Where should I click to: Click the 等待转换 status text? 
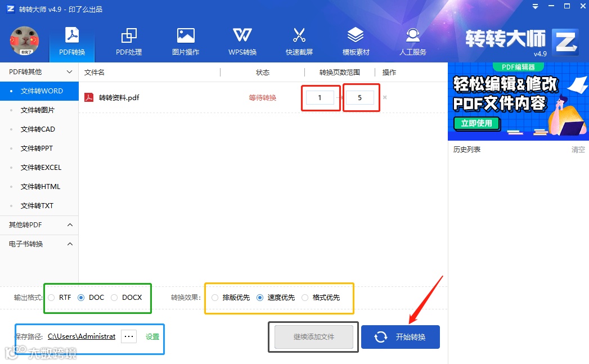coord(263,98)
